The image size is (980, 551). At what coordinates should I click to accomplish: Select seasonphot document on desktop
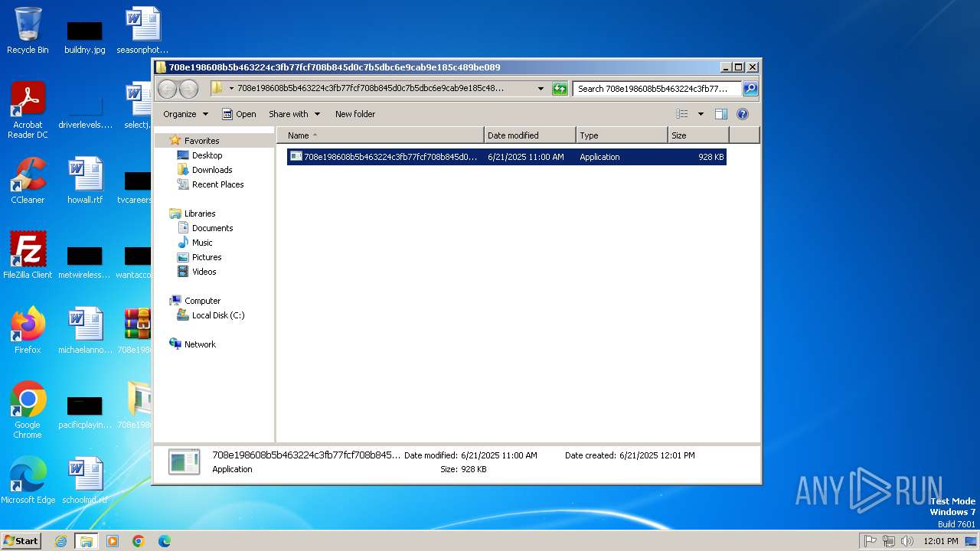(x=143, y=31)
